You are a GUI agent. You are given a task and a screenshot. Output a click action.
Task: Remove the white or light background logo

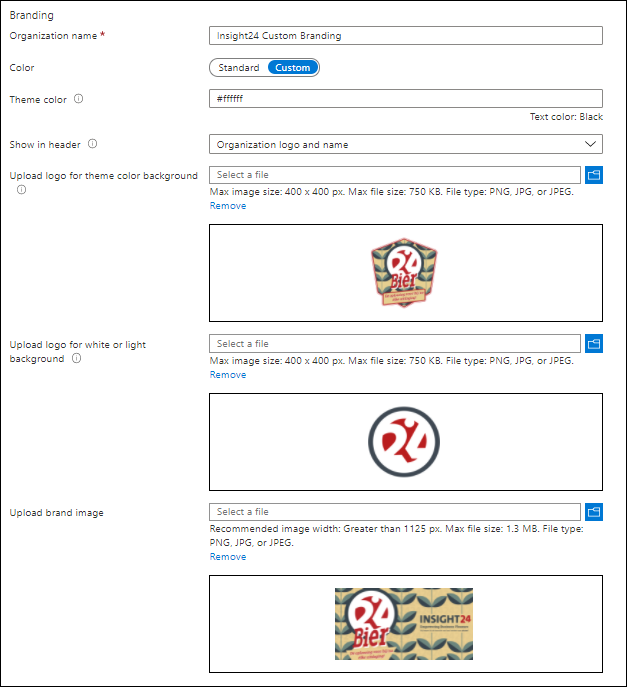point(228,375)
